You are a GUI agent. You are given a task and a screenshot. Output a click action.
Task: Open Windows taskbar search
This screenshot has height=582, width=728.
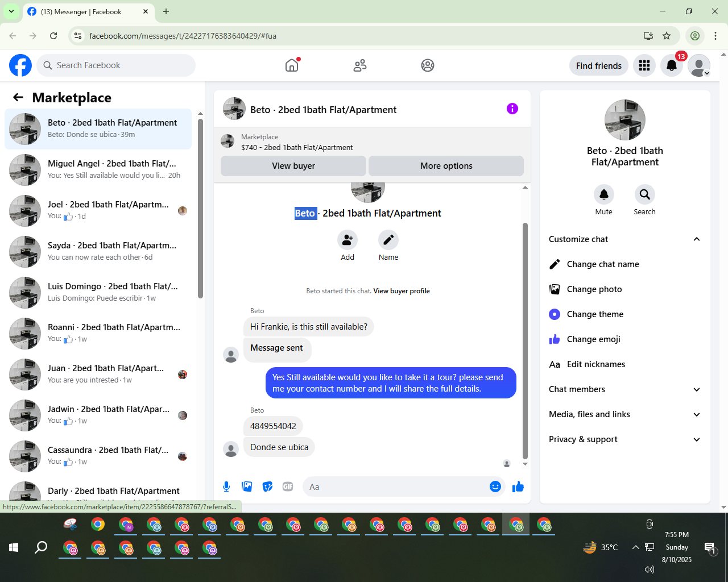pos(41,547)
